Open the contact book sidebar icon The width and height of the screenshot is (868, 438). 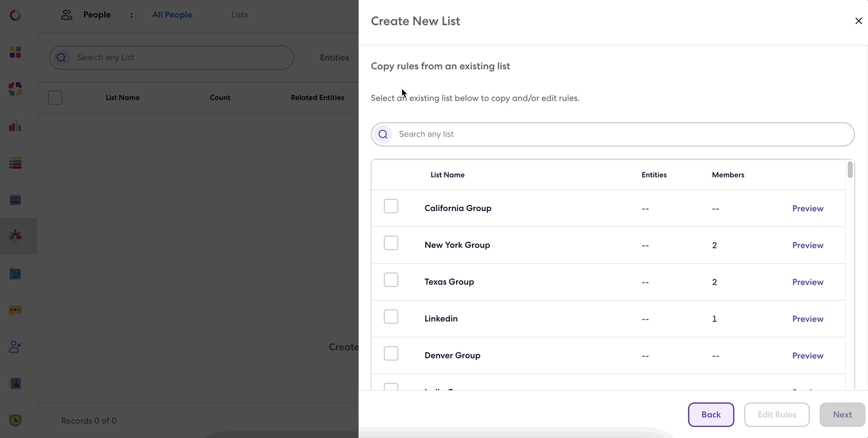(x=15, y=383)
